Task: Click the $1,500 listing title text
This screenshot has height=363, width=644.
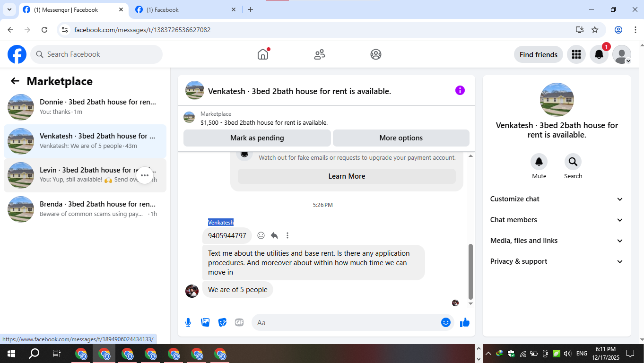Action: click(x=264, y=122)
